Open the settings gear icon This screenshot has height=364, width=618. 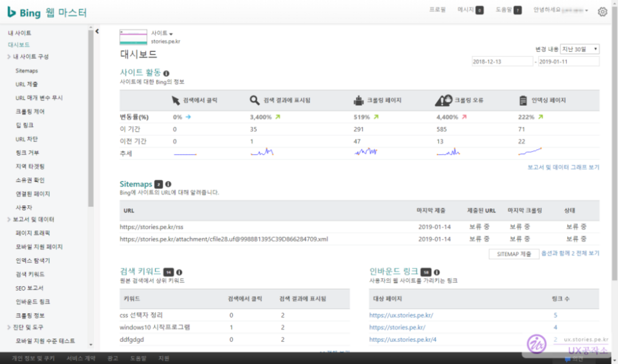pyautogui.click(x=602, y=12)
